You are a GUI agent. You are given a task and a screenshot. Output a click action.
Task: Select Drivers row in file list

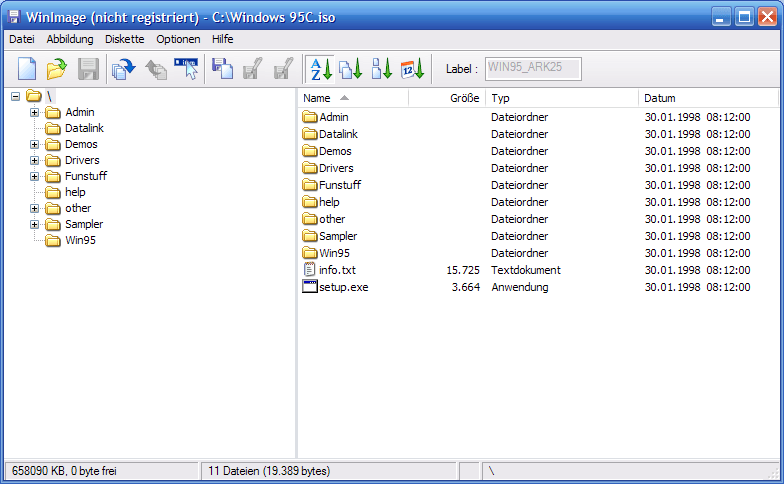coord(538,168)
